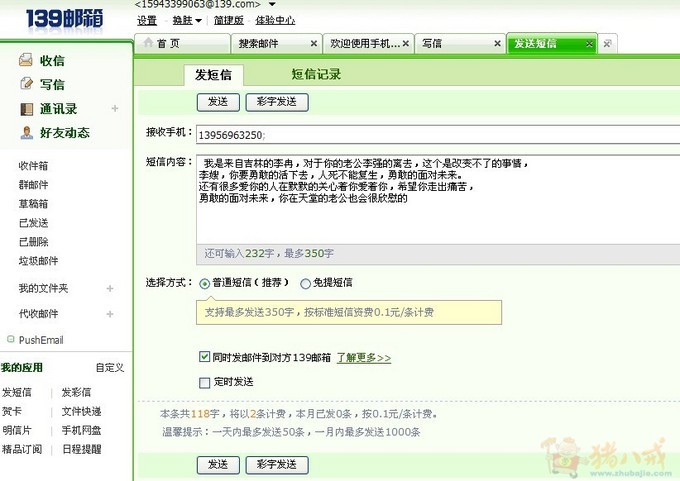Open 已删除 folder
The height and width of the screenshot is (481, 680).
(x=33, y=242)
